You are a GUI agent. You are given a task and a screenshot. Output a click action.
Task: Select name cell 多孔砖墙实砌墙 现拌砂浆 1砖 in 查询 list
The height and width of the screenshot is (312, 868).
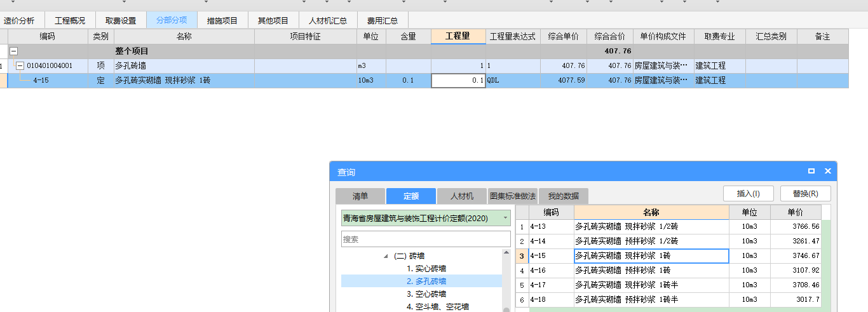pyautogui.click(x=651, y=256)
